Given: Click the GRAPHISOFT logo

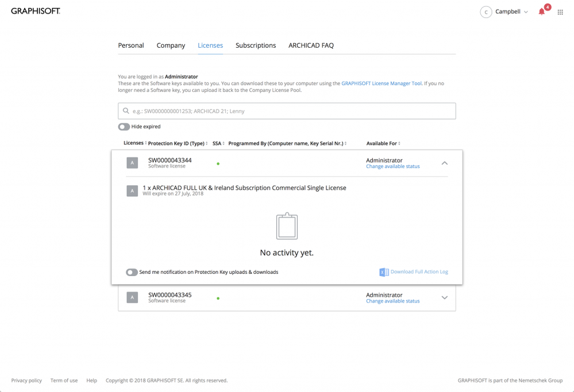Looking at the screenshot, I should [x=36, y=11].
